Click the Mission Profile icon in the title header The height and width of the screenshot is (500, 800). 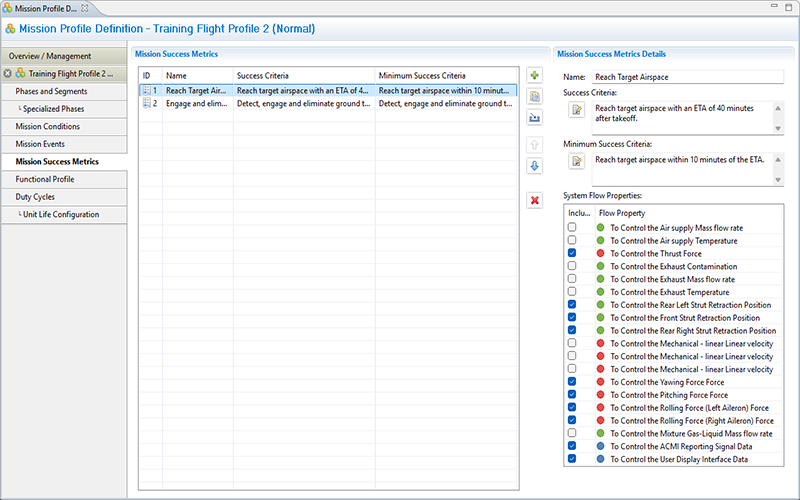(x=10, y=29)
